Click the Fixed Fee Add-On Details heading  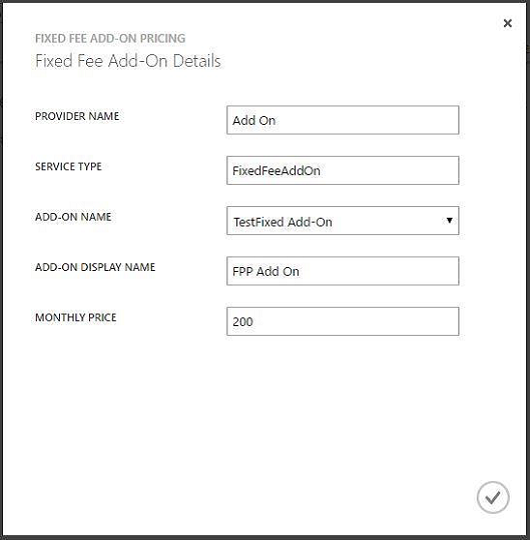pyautogui.click(x=128, y=61)
